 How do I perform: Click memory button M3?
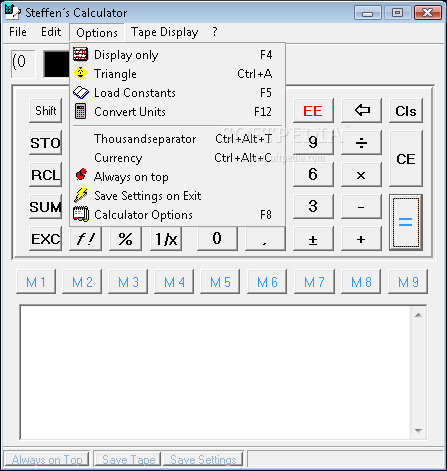click(128, 282)
